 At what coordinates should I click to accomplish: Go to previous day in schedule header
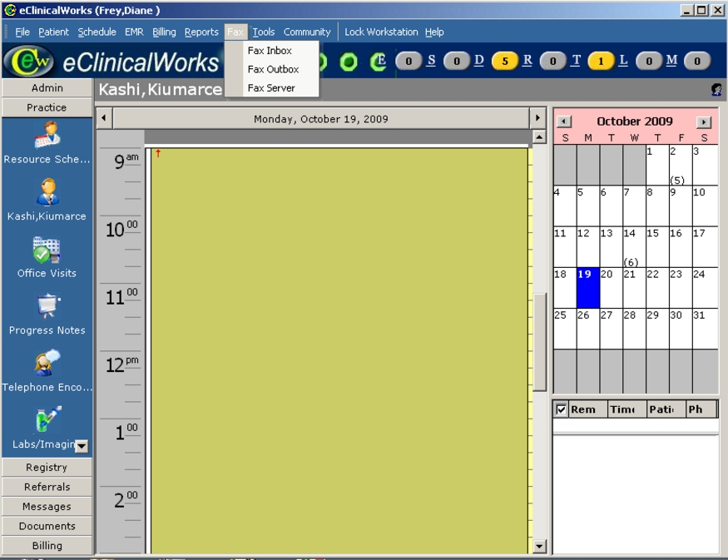pyautogui.click(x=104, y=118)
